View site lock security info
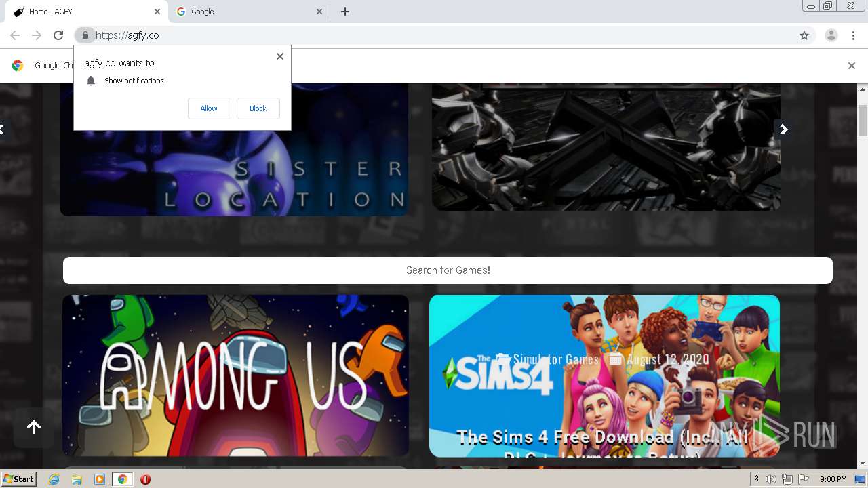 [85, 35]
